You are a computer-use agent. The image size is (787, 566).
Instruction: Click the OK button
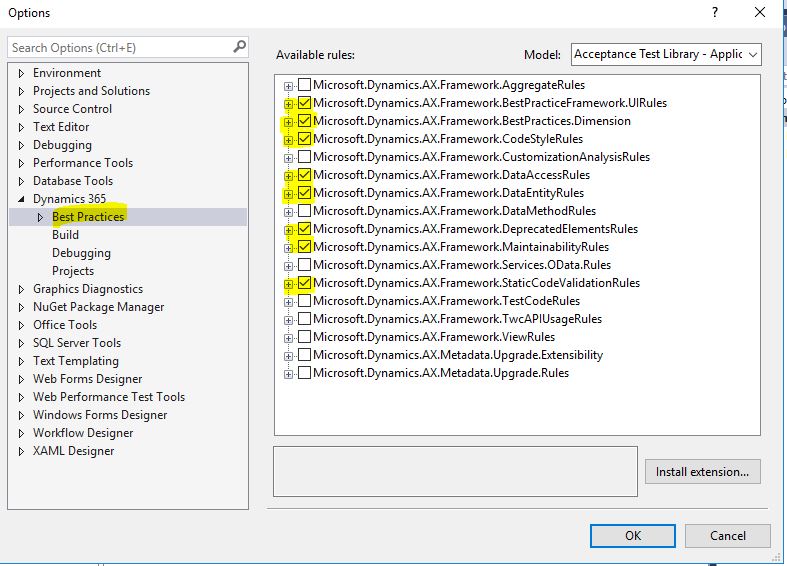pyautogui.click(x=632, y=536)
